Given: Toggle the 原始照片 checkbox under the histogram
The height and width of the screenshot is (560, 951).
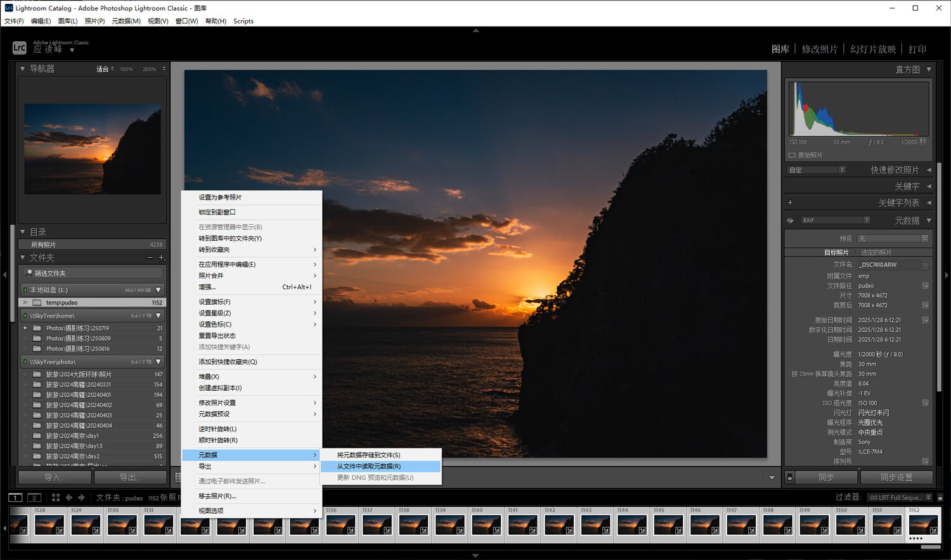Looking at the screenshot, I should pyautogui.click(x=792, y=155).
